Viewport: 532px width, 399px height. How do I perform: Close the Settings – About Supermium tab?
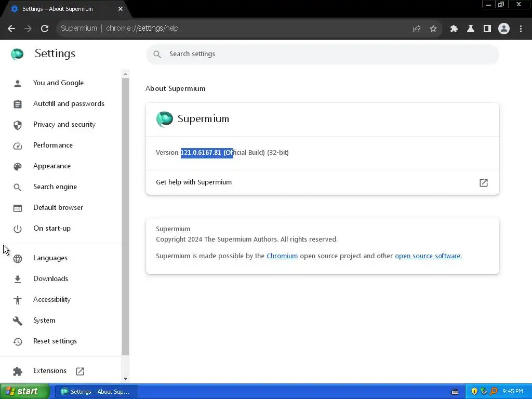[x=121, y=9]
